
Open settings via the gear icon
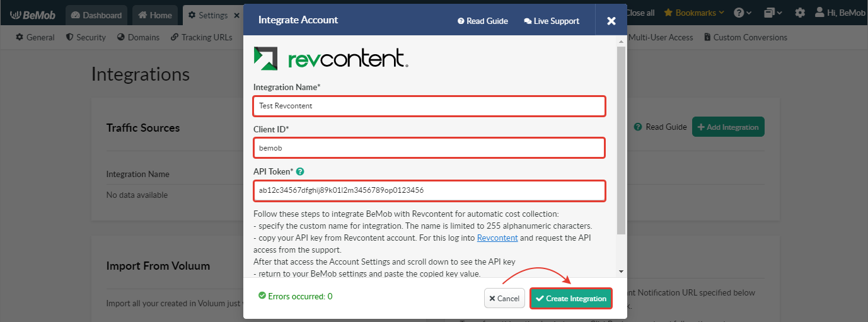(x=800, y=13)
